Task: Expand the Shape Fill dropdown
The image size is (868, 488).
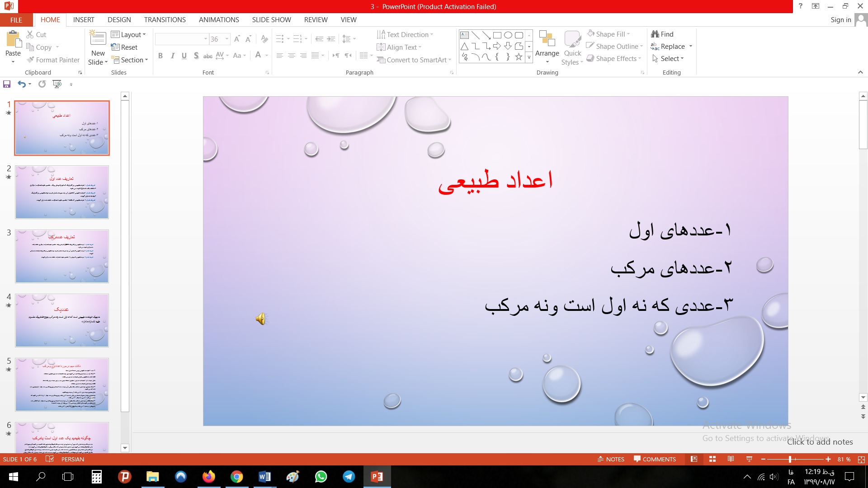Action: coord(629,34)
